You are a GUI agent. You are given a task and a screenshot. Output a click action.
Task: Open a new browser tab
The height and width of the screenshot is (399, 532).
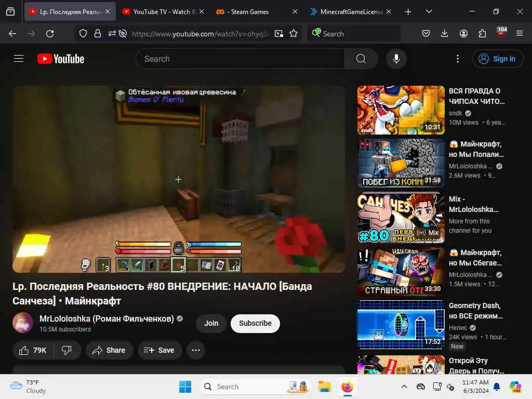[x=408, y=11]
